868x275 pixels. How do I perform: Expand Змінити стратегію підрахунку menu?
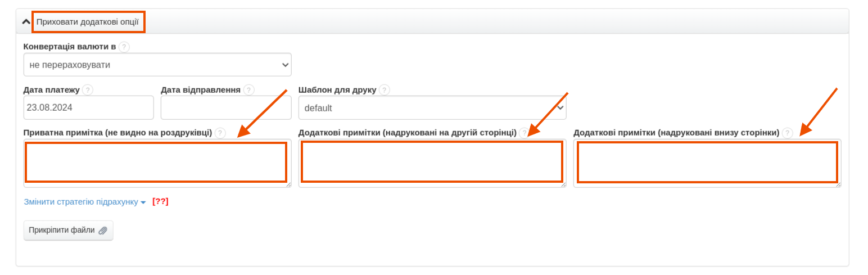[x=85, y=202]
